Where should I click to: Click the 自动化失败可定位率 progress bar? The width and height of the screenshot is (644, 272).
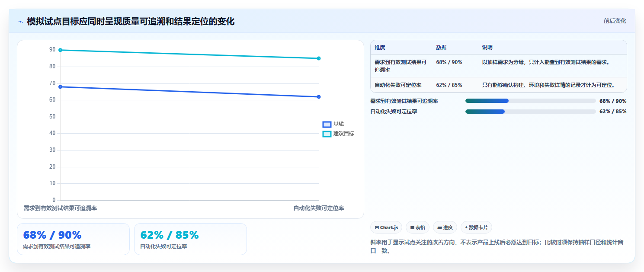[x=531, y=112]
